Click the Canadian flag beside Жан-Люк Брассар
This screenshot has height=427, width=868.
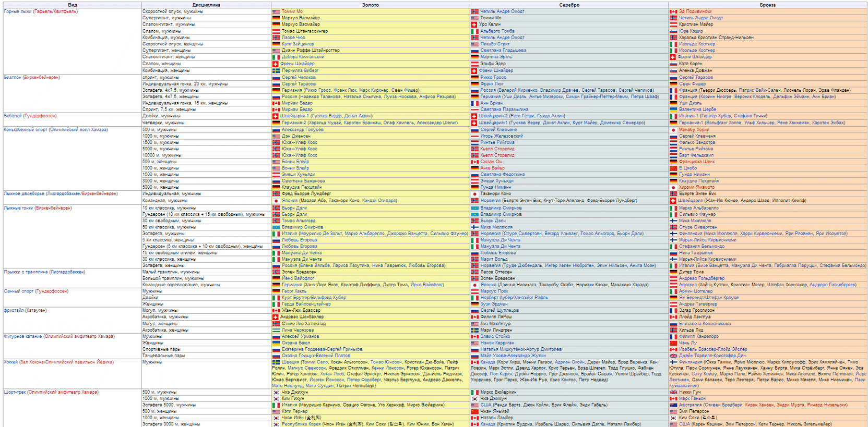(x=276, y=310)
